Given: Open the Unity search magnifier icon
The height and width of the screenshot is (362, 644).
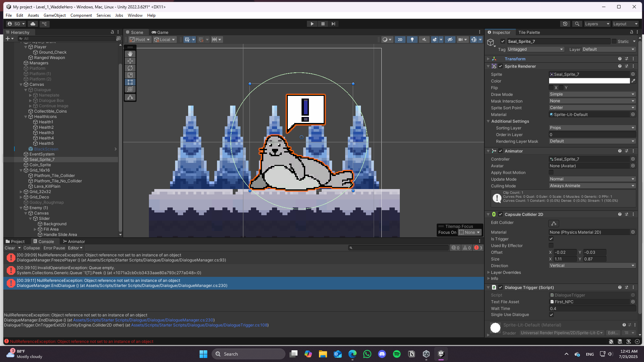Looking at the screenshot, I should point(577,24).
